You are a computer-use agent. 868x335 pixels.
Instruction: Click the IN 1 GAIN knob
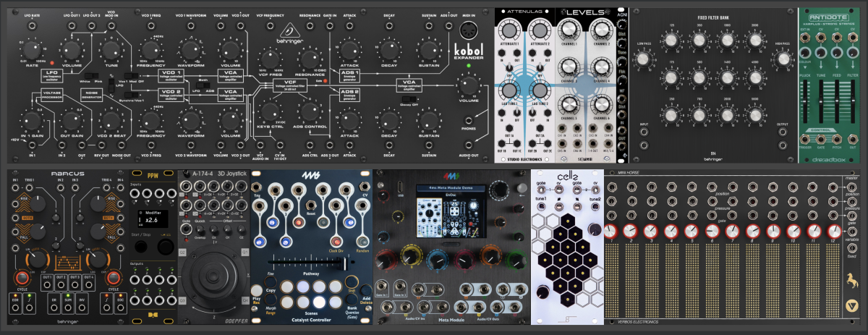31,120
